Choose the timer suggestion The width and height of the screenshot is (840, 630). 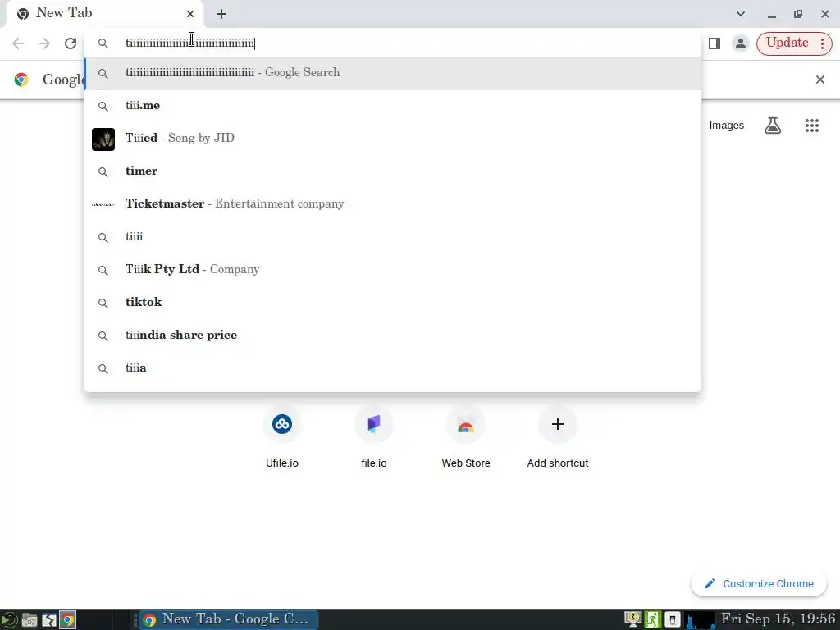393,171
